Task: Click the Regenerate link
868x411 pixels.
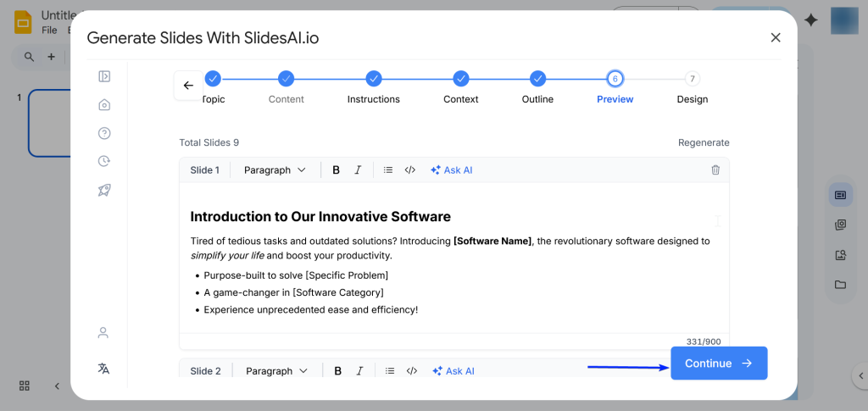Action: point(704,142)
